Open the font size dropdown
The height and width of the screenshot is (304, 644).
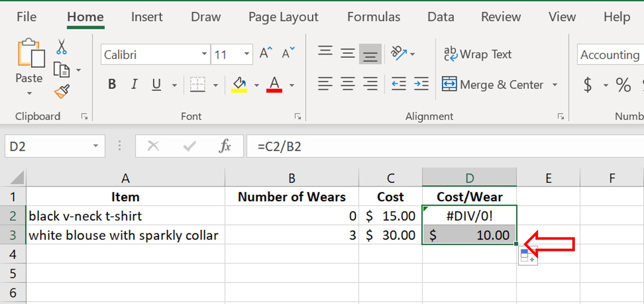246,54
